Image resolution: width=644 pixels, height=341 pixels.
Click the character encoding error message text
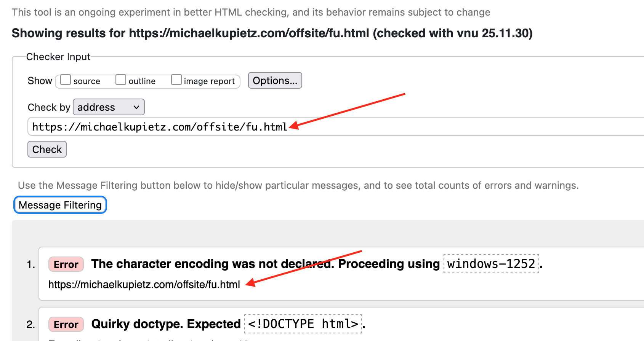[x=265, y=264]
